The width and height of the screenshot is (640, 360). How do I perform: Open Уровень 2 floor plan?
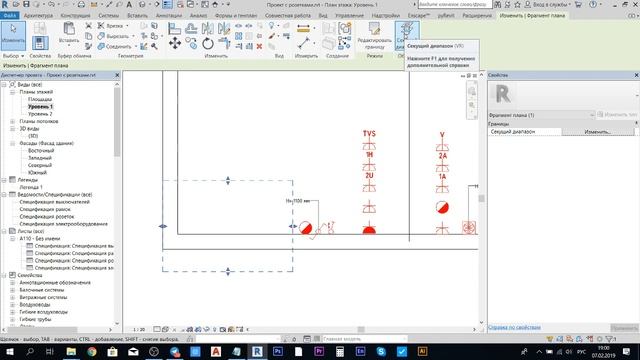[40, 114]
